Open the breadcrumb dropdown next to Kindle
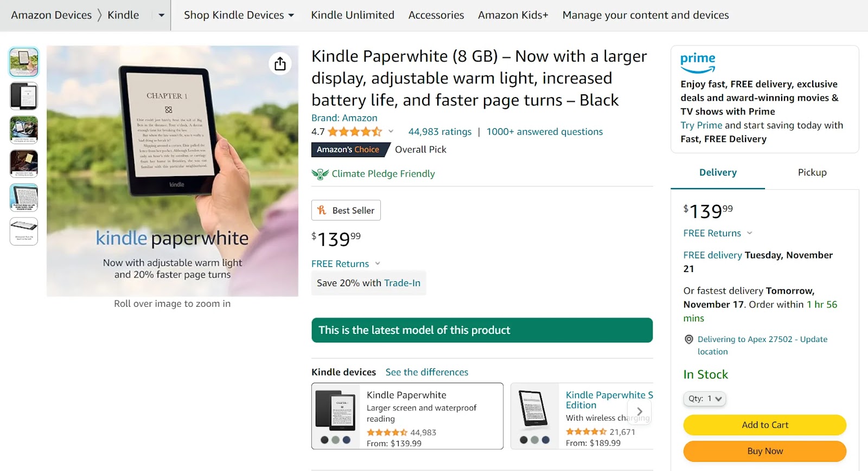 (x=161, y=15)
